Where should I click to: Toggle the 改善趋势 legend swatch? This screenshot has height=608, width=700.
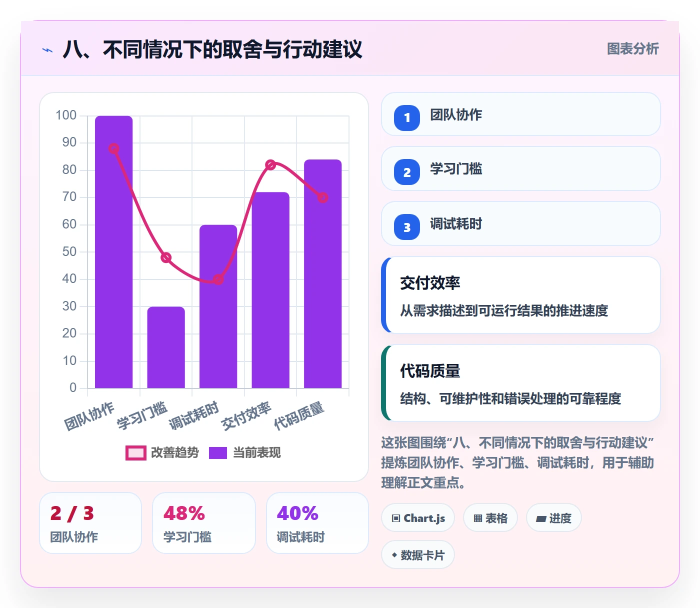(135, 452)
